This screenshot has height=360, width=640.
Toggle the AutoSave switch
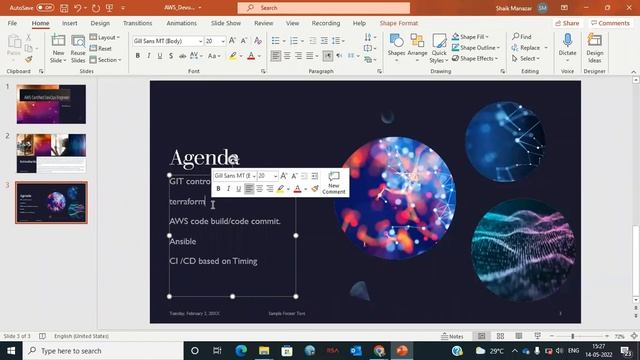(45, 8)
